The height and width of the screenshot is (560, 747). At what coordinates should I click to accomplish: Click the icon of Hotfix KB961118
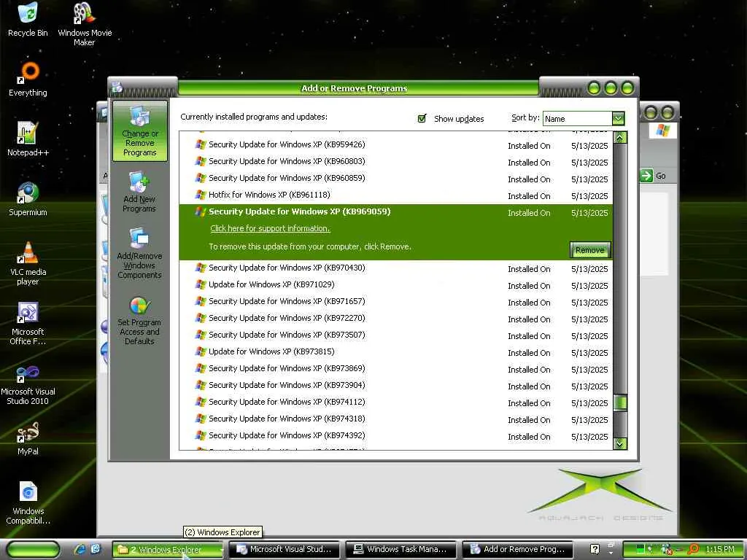[201, 195]
